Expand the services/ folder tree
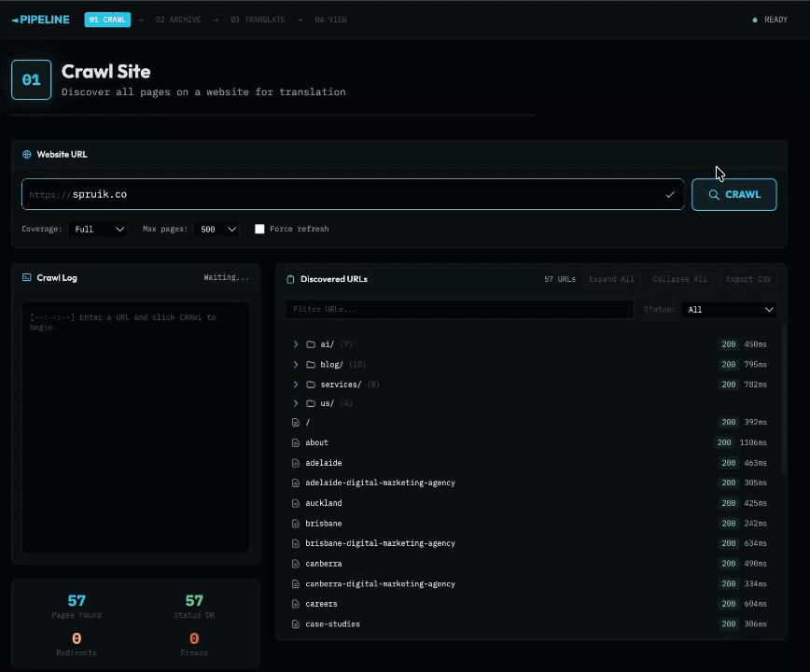810x672 pixels. [x=296, y=384]
